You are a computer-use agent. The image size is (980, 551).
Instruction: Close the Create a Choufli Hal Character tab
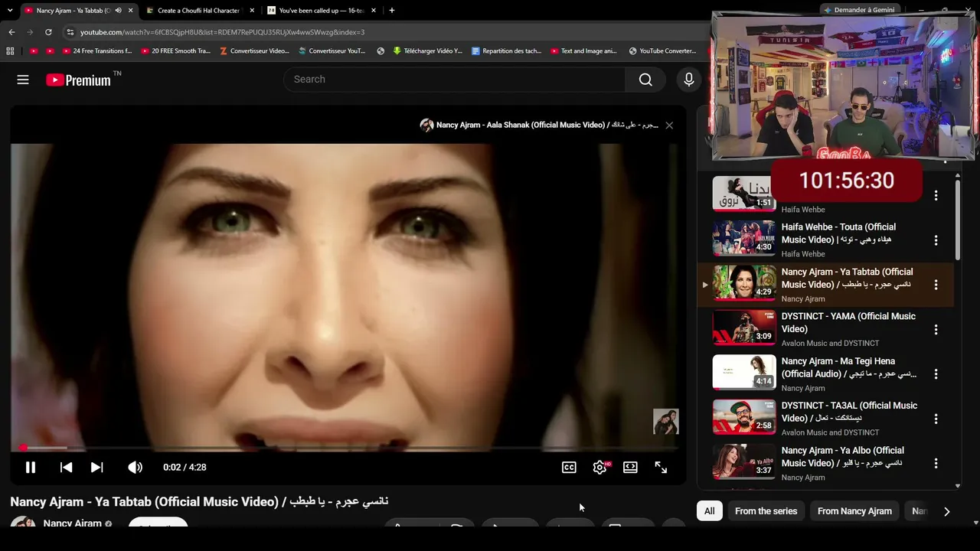tap(253, 11)
